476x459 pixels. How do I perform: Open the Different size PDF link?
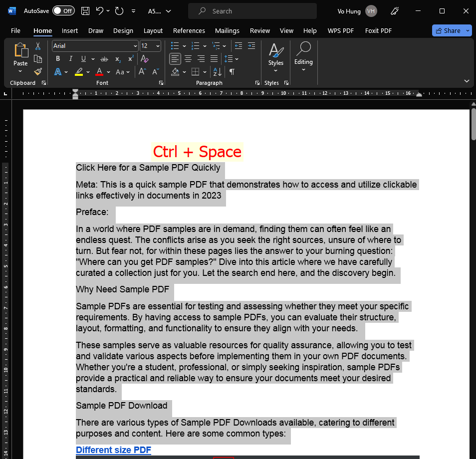coord(113,450)
